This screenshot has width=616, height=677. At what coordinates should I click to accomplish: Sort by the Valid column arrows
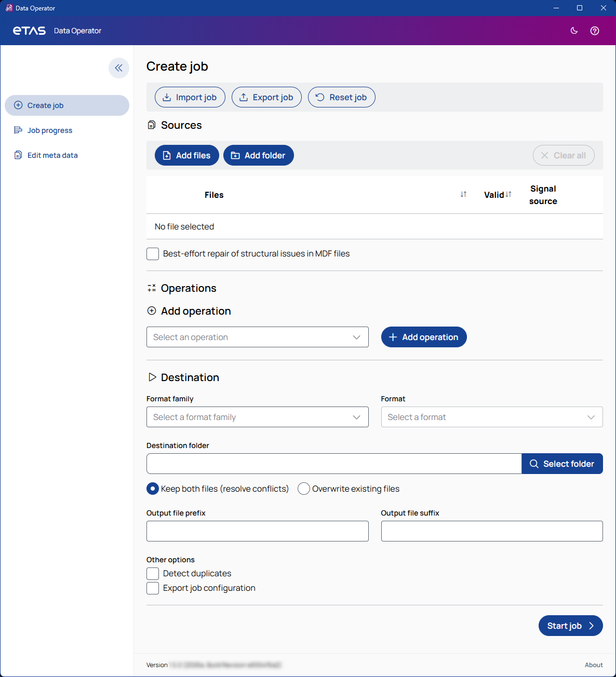(508, 194)
